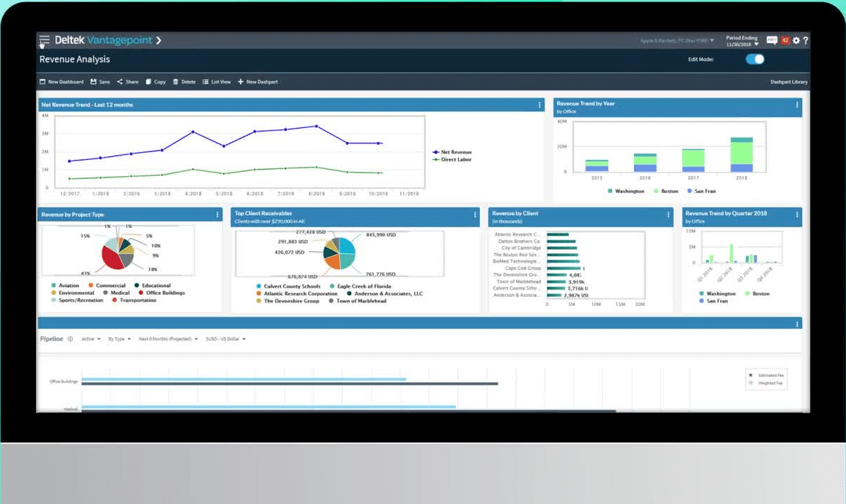
Task: Open Pipeline dashpart options menu
Action: pos(797,324)
